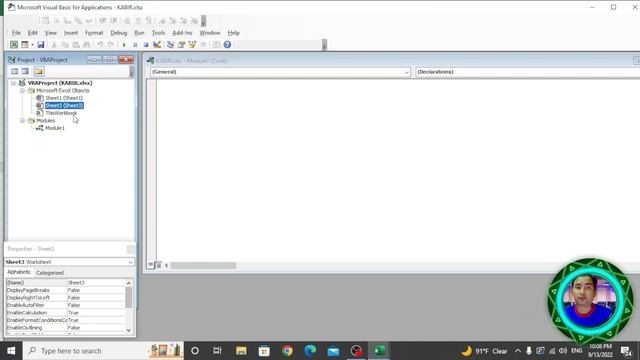
Task: Select Module1 in the project tree
Action: click(x=55, y=128)
